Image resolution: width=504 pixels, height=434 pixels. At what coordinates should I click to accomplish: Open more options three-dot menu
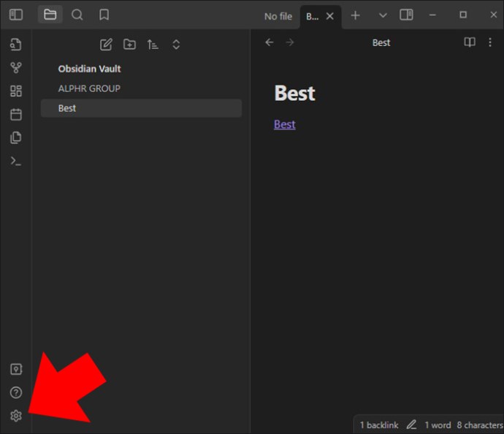coord(490,42)
